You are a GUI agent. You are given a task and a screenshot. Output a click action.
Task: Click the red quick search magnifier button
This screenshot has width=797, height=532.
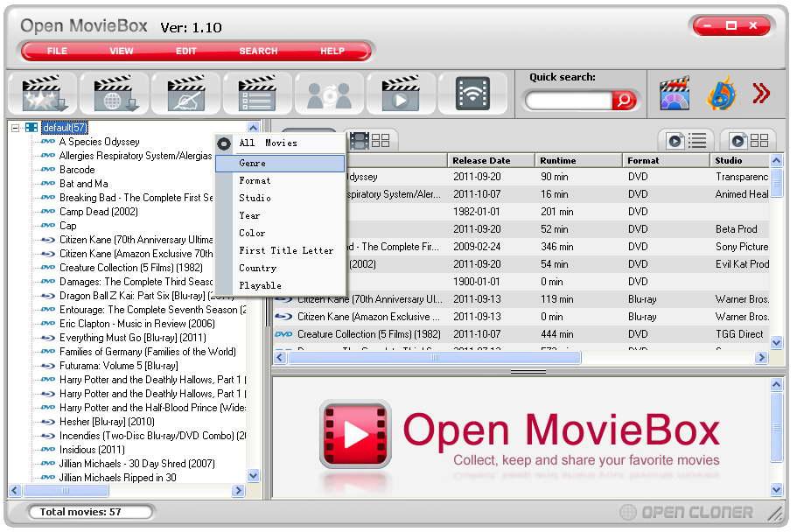pos(624,101)
